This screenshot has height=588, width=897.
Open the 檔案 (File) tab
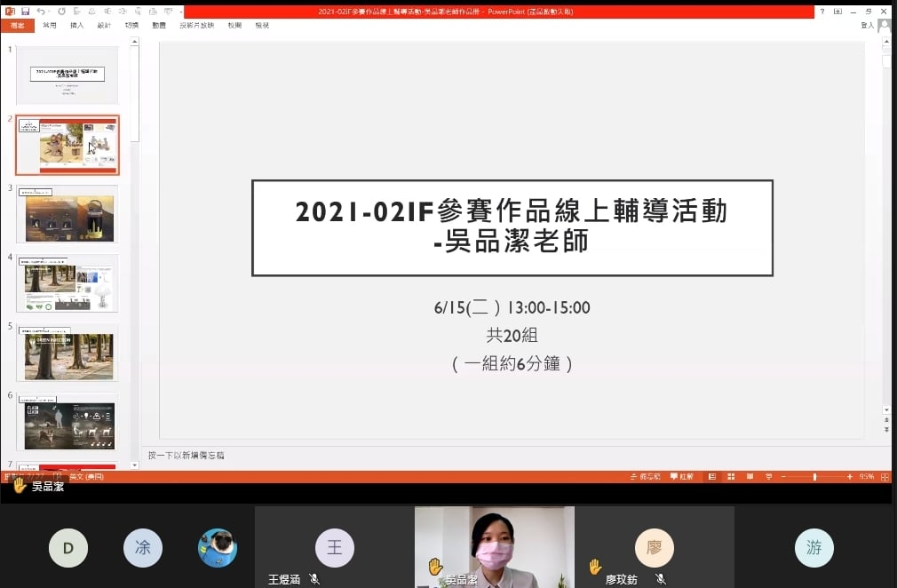17,26
